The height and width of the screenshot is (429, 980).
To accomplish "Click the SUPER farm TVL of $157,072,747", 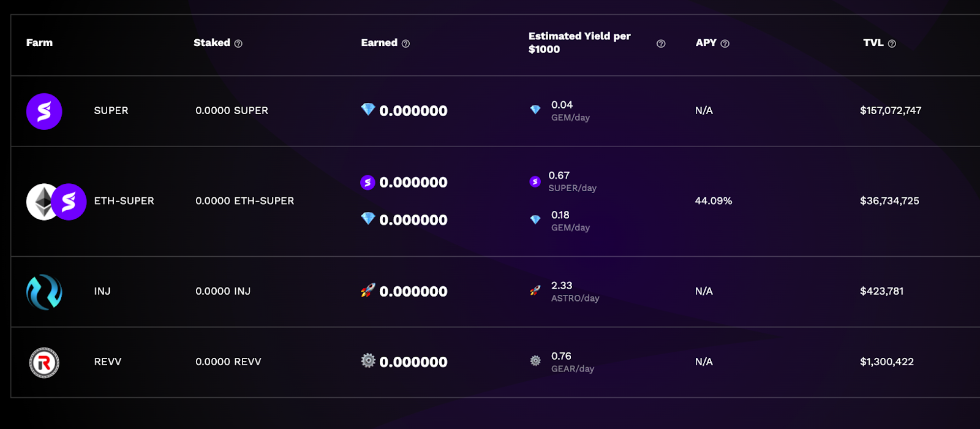I will pos(891,111).
